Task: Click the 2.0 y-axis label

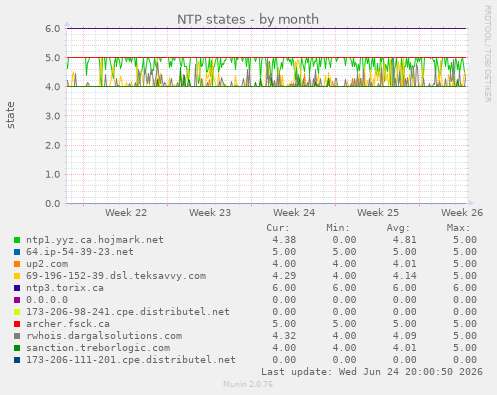Action: point(53,145)
